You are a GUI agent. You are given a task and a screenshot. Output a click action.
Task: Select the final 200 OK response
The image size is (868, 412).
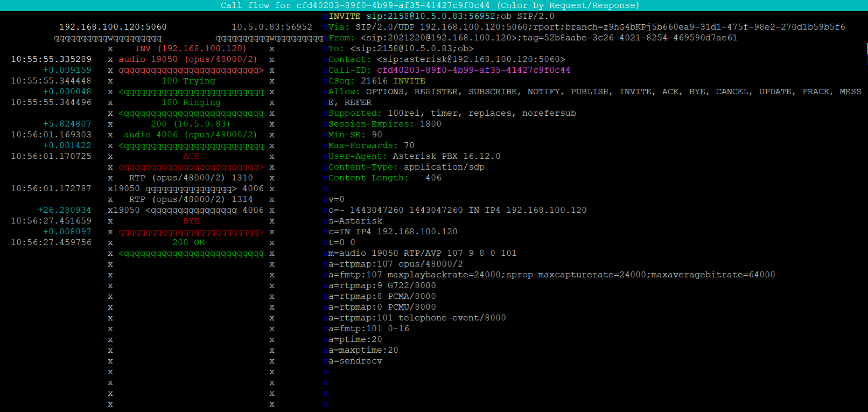pos(188,242)
